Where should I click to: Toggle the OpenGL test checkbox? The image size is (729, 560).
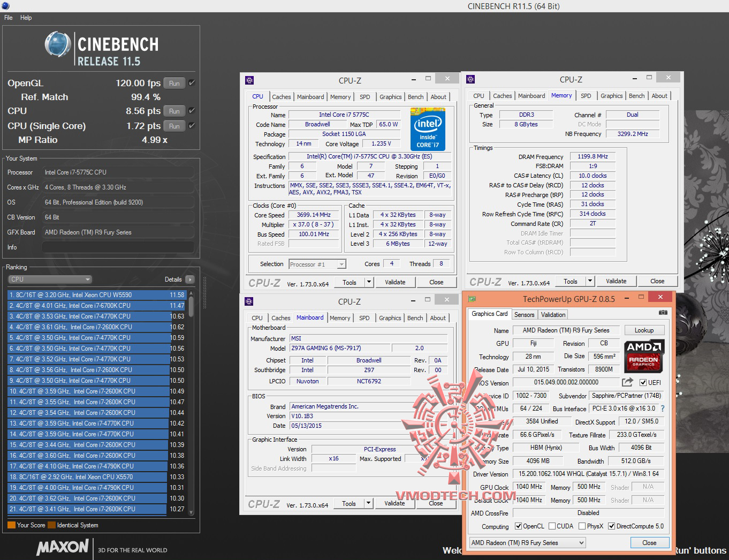(x=192, y=83)
